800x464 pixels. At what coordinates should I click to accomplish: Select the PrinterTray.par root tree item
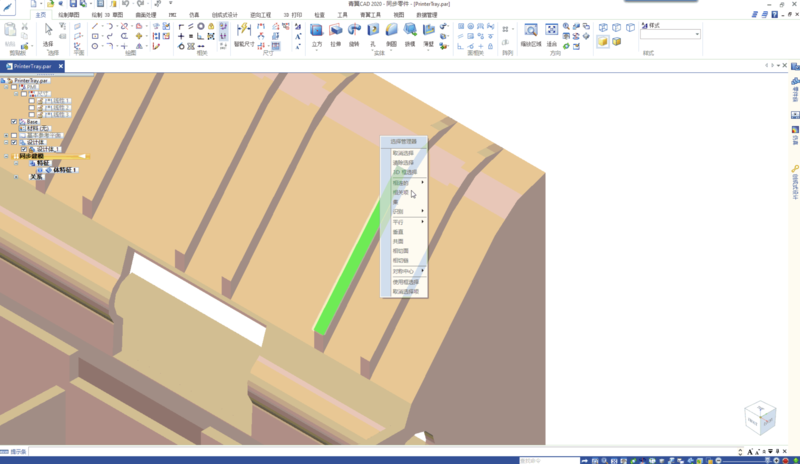[x=30, y=81]
